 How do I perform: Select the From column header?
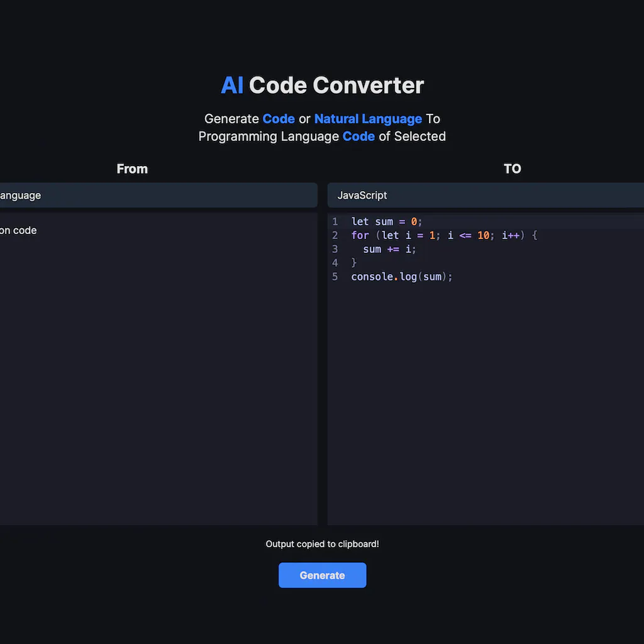tap(132, 169)
